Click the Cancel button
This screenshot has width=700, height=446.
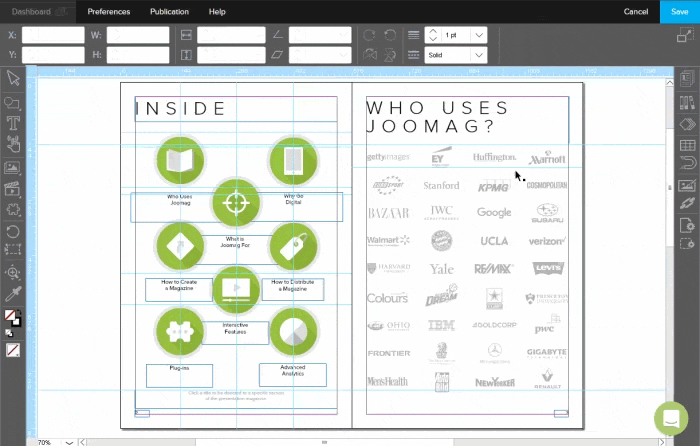[x=636, y=11]
